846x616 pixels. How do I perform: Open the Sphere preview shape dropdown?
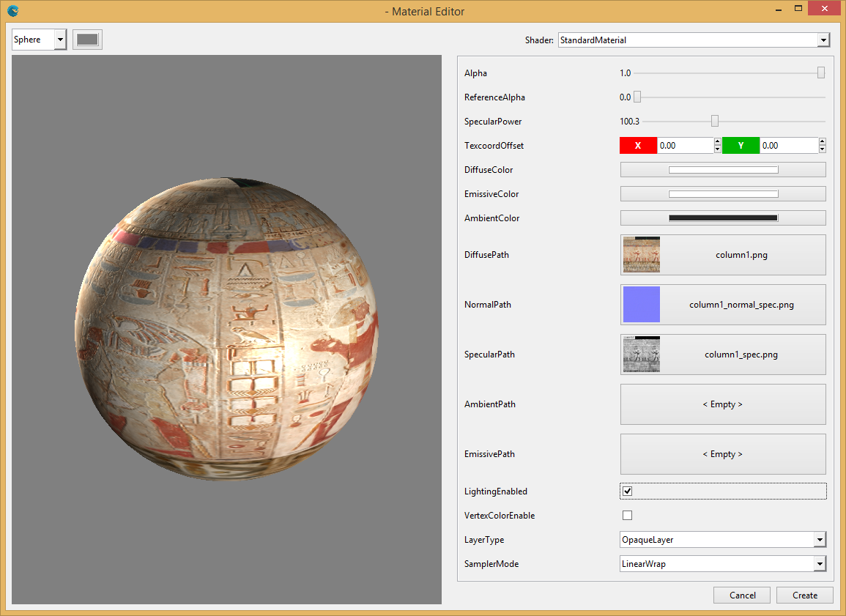[39, 40]
